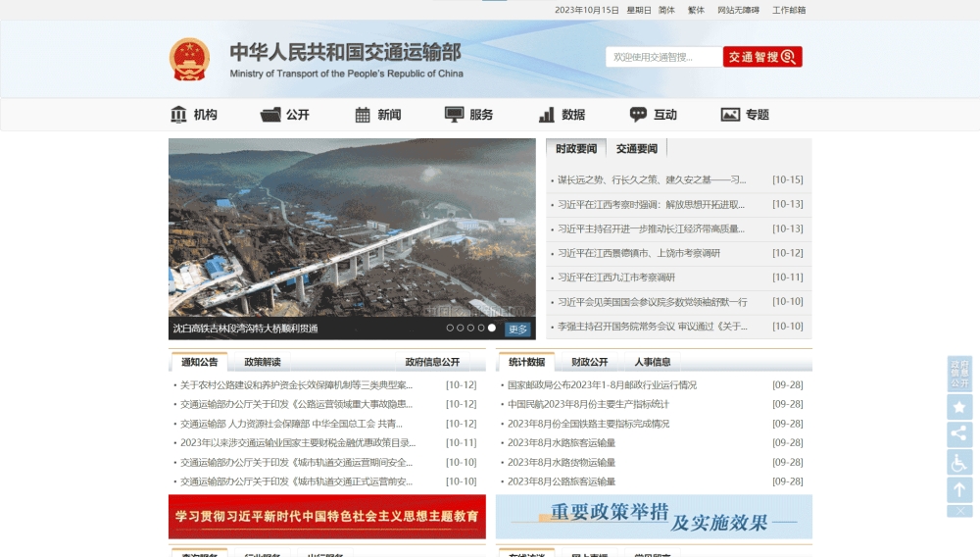Open the notice about 公路运营领域重大事故隐患
This screenshot has width=980, height=557.
tap(296, 404)
